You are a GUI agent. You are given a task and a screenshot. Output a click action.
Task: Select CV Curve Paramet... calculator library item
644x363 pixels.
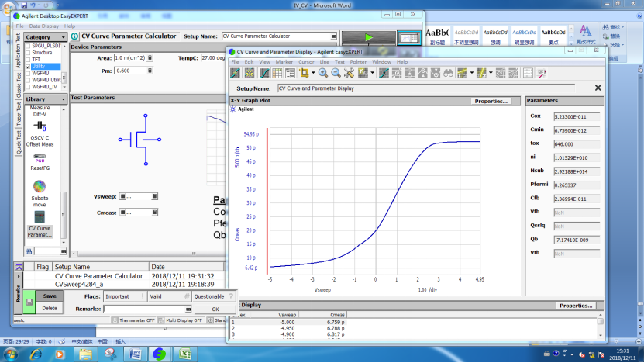point(40,224)
